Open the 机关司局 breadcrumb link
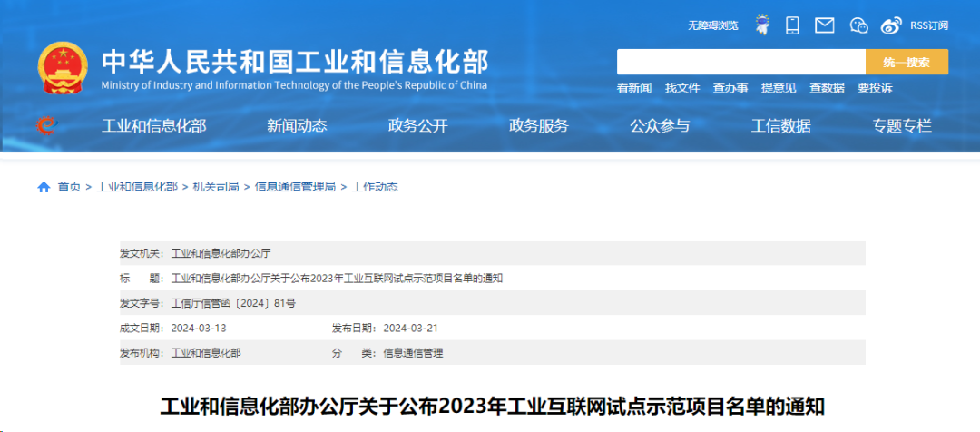This screenshot has width=980, height=432. point(216,187)
